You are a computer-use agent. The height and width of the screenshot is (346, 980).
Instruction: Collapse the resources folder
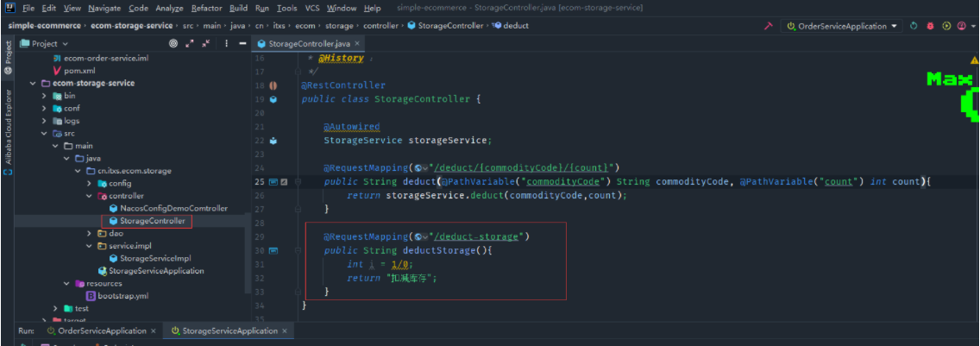click(x=66, y=283)
